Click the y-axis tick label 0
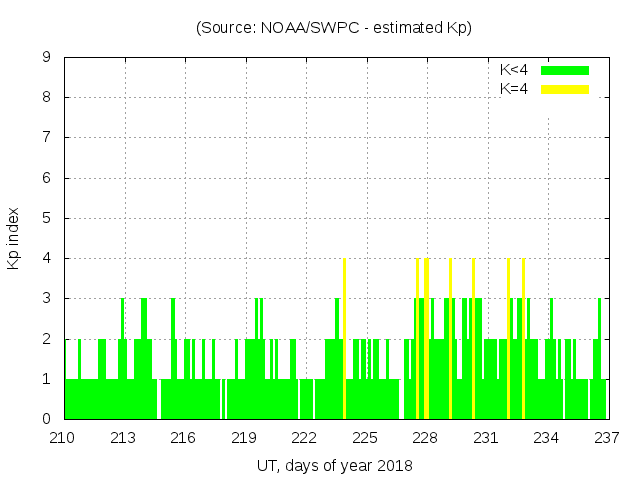This screenshot has height=480, width=640. coord(47,419)
